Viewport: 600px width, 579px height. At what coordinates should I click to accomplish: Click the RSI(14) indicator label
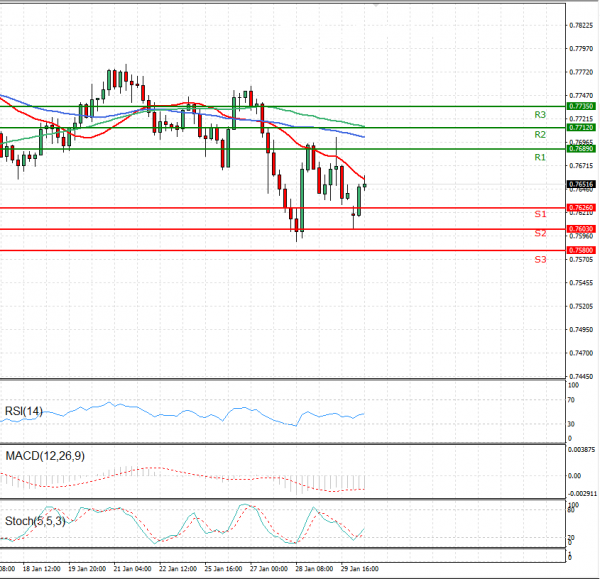24,409
